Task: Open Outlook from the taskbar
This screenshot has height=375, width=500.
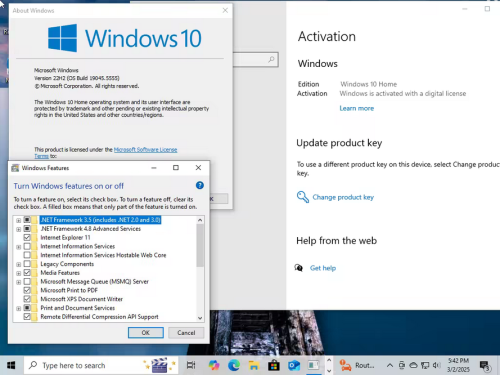Action: tap(294, 365)
